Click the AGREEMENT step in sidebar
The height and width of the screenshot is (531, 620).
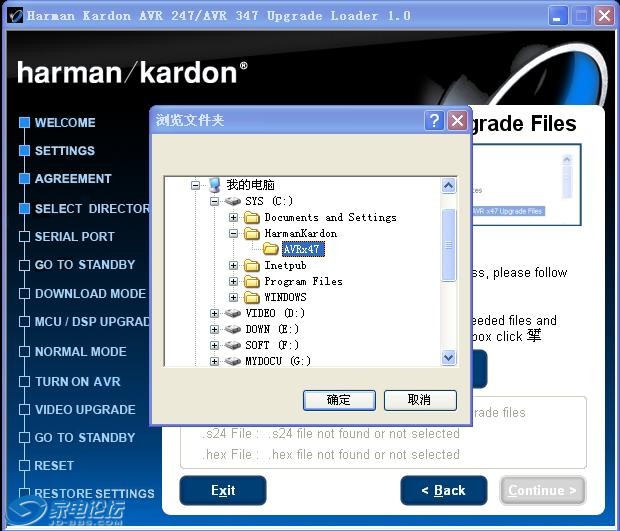pyautogui.click(x=73, y=179)
